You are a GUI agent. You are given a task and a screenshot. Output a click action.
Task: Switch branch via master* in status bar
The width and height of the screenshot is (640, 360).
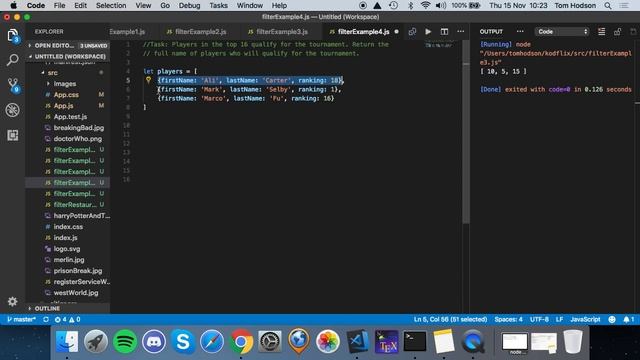pyautogui.click(x=21, y=320)
